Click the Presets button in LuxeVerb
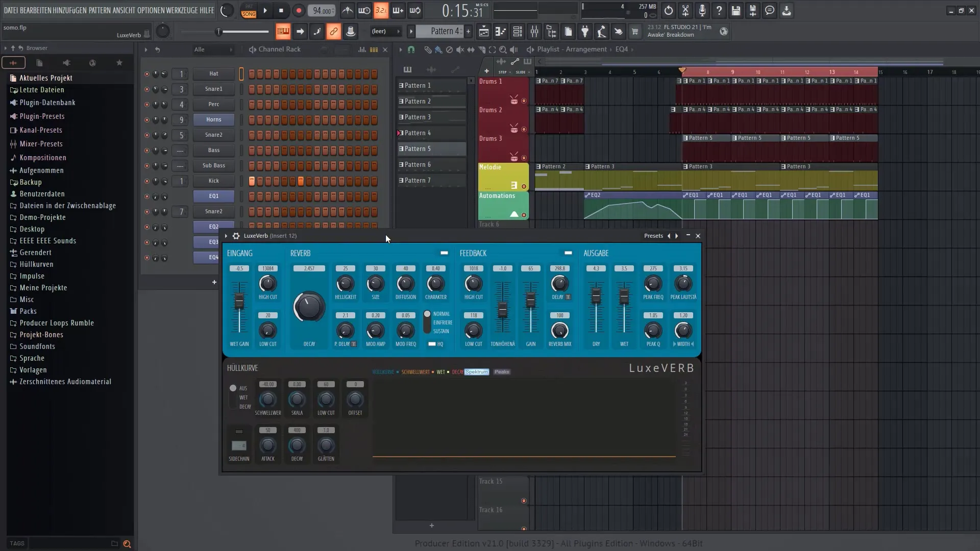This screenshot has height=551, width=980. (653, 236)
